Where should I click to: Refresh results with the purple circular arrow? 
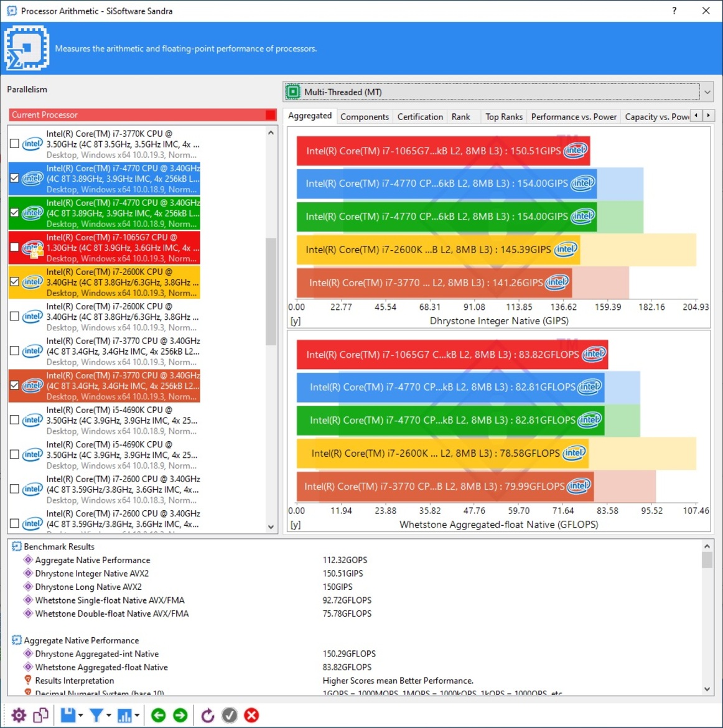click(208, 715)
